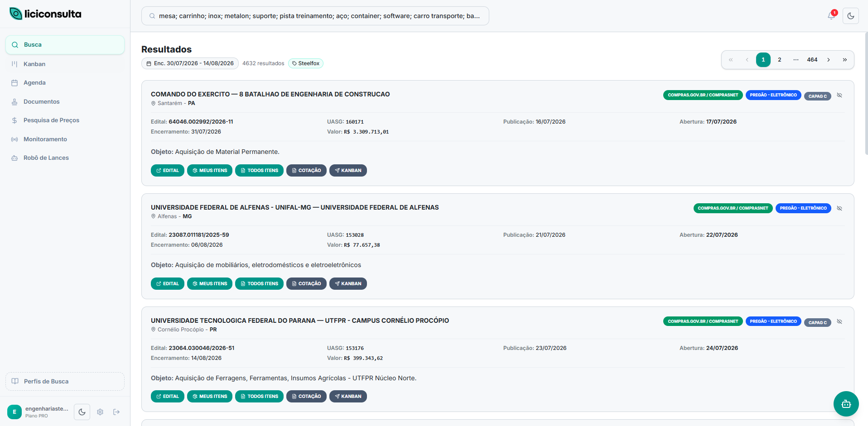The image size is (868, 426).
Task: Click Pregão Eletrônico badge on Comando do Exercito
Action: click(773, 95)
